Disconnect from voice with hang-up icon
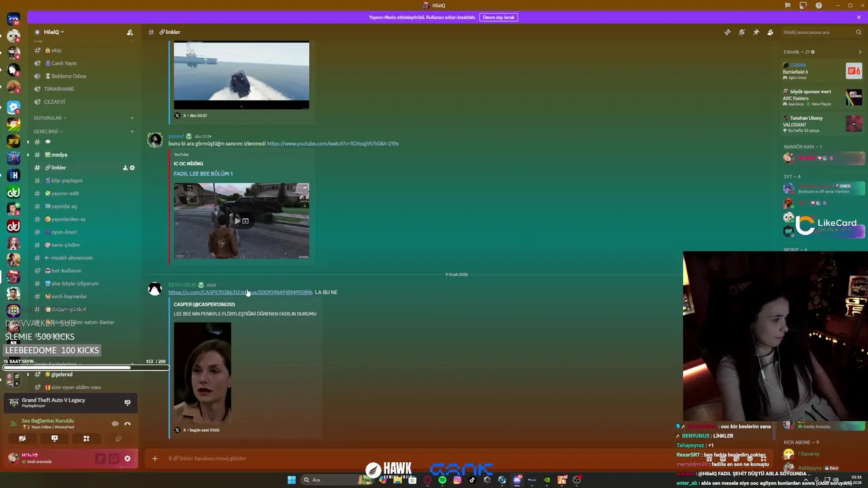The width and height of the screenshot is (868, 488). [127, 424]
